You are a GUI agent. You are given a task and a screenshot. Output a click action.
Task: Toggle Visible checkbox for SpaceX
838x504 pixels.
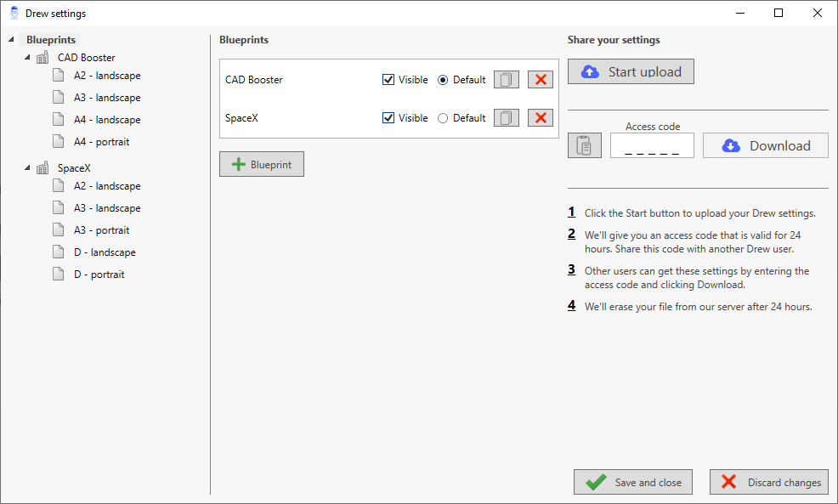pyautogui.click(x=388, y=118)
